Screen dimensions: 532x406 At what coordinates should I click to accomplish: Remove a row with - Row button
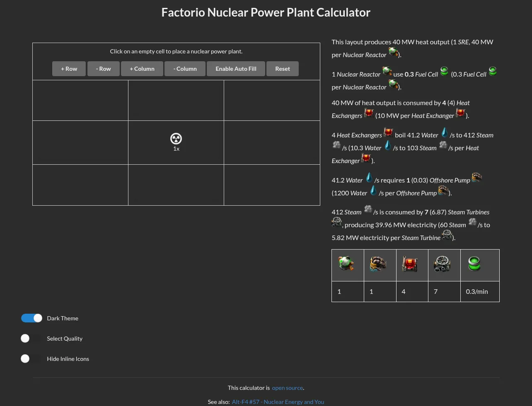104,69
